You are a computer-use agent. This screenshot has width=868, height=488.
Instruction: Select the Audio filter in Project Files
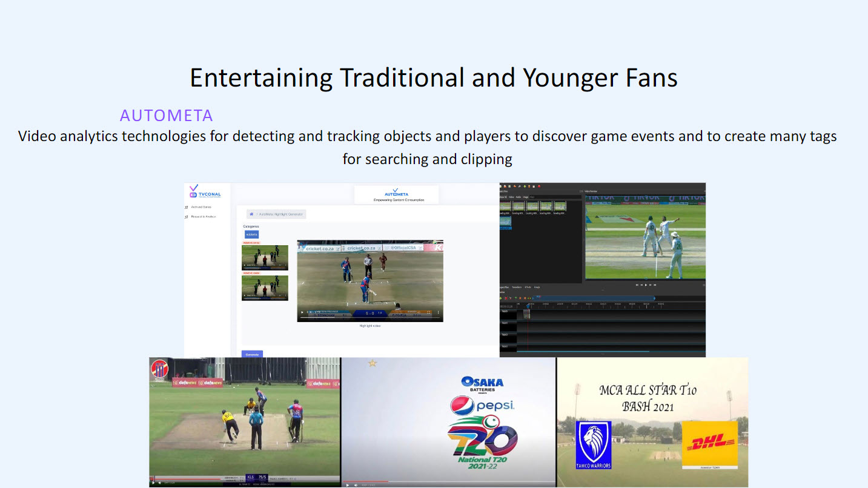519,197
